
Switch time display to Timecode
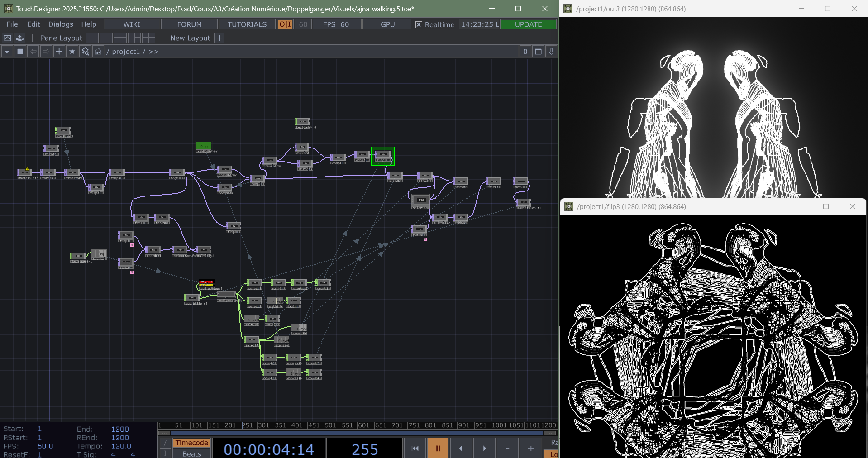191,443
